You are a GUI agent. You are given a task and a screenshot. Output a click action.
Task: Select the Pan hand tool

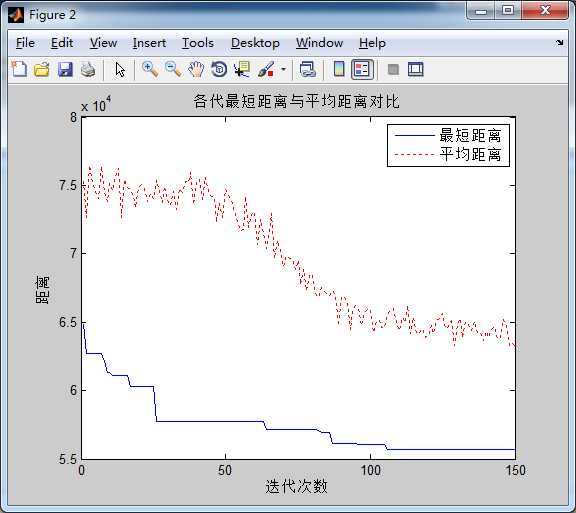196,69
